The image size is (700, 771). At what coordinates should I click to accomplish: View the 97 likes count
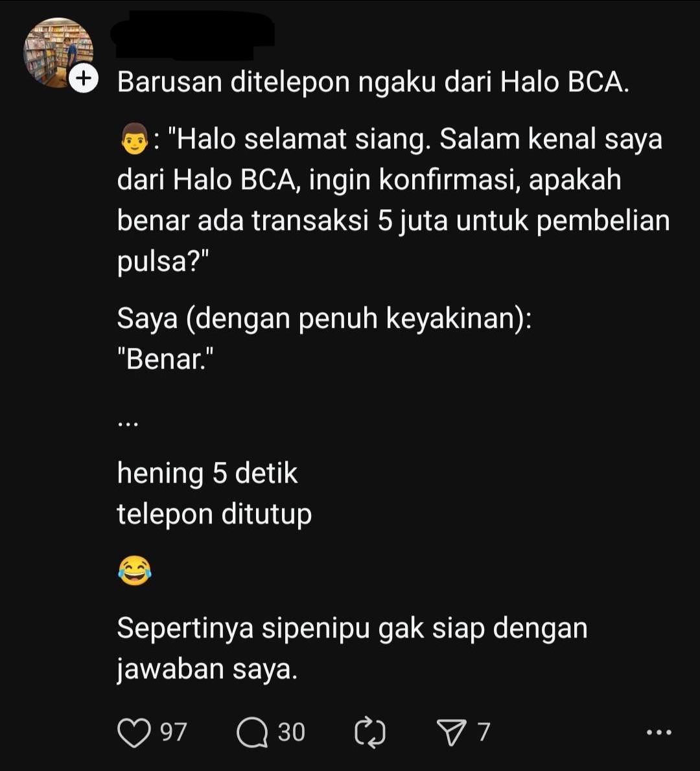click(x=174, y=732)
